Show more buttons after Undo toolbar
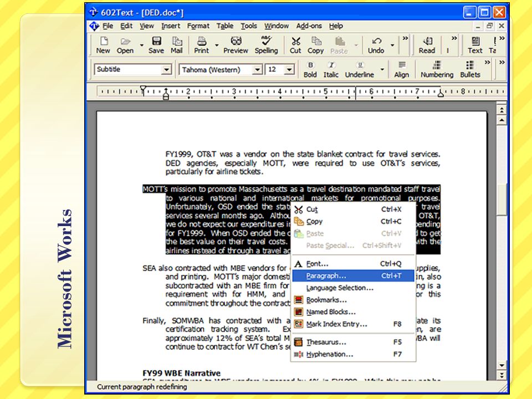532x399 pixels. [405, 38]
